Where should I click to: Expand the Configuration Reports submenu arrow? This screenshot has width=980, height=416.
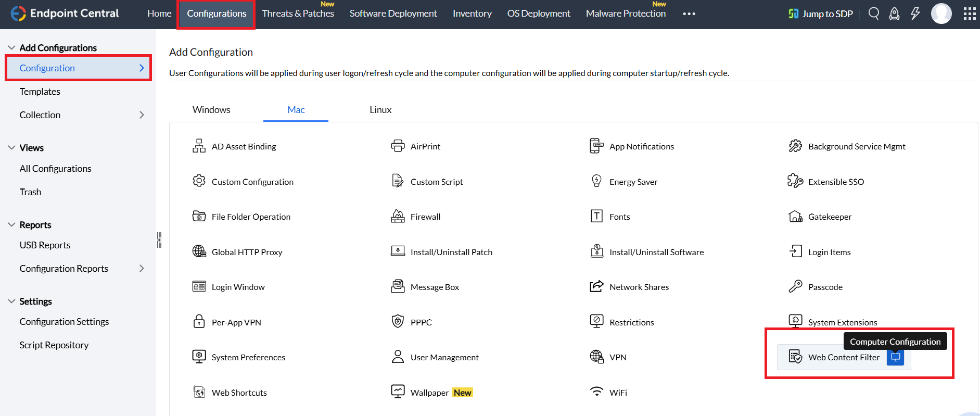click(142, 268)
